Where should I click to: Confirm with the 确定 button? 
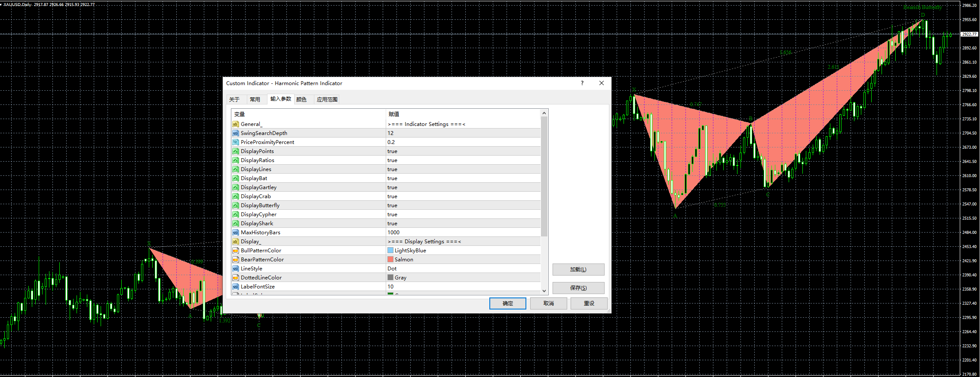click(x=508, y=303)
